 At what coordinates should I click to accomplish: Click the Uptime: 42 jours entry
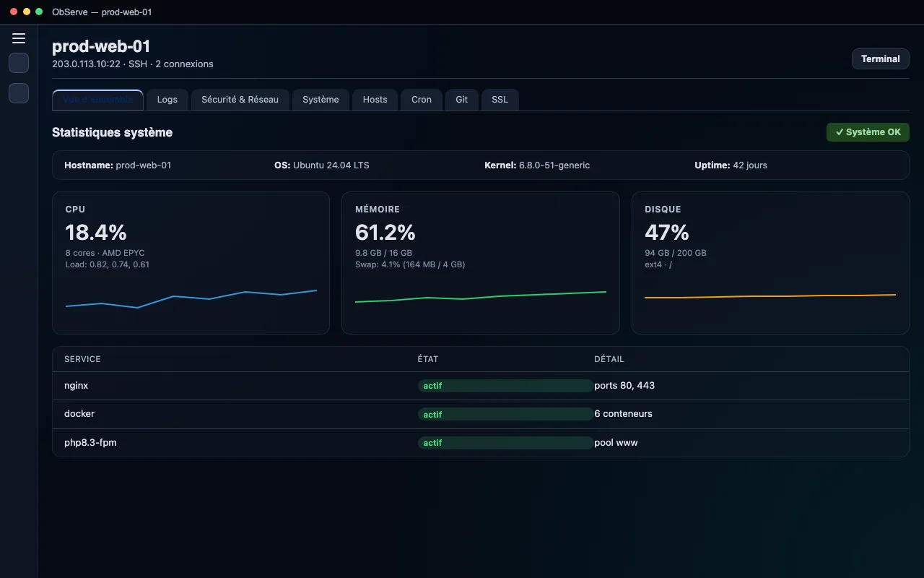tap(731, 165)
